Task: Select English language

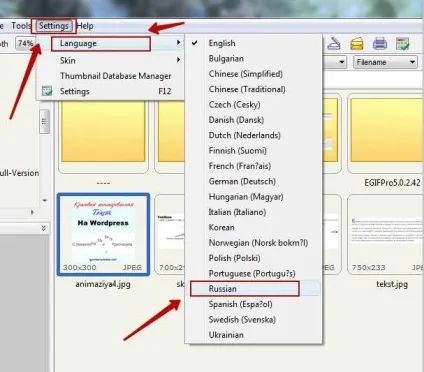Action: (254, 43)
